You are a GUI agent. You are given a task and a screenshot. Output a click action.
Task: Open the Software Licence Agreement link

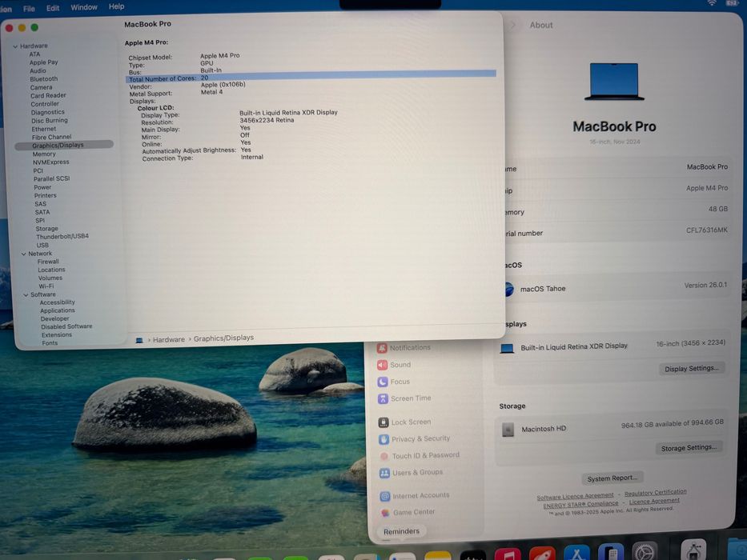click(x=575, y=497)
